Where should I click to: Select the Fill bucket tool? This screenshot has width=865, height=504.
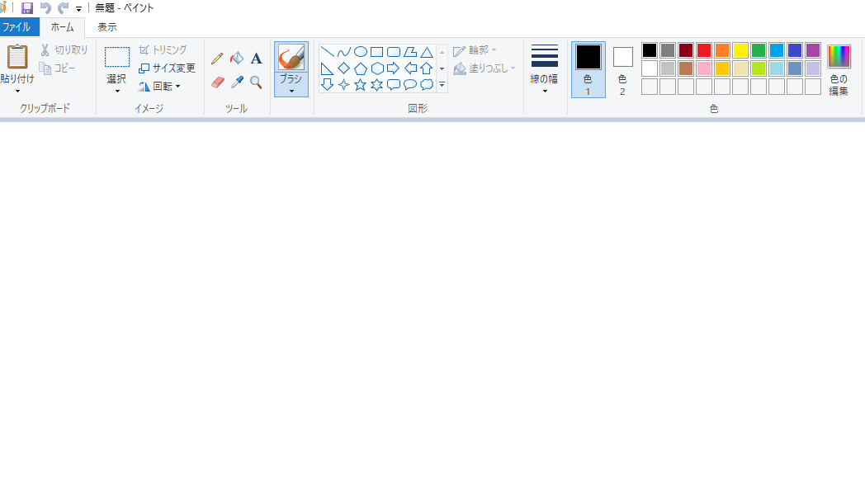pyautogui.click(x=237, y=59)
